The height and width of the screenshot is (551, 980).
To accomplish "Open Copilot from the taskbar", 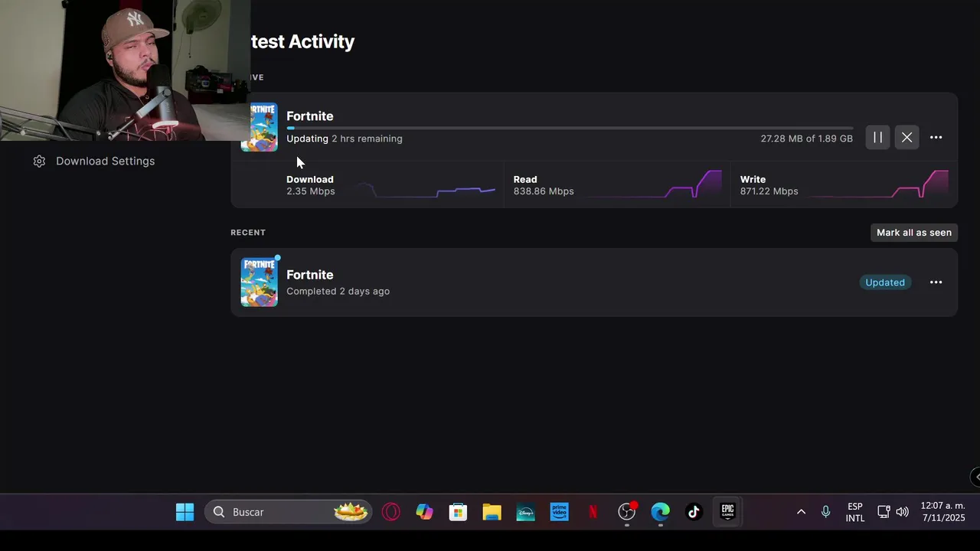I will point(424,512).
